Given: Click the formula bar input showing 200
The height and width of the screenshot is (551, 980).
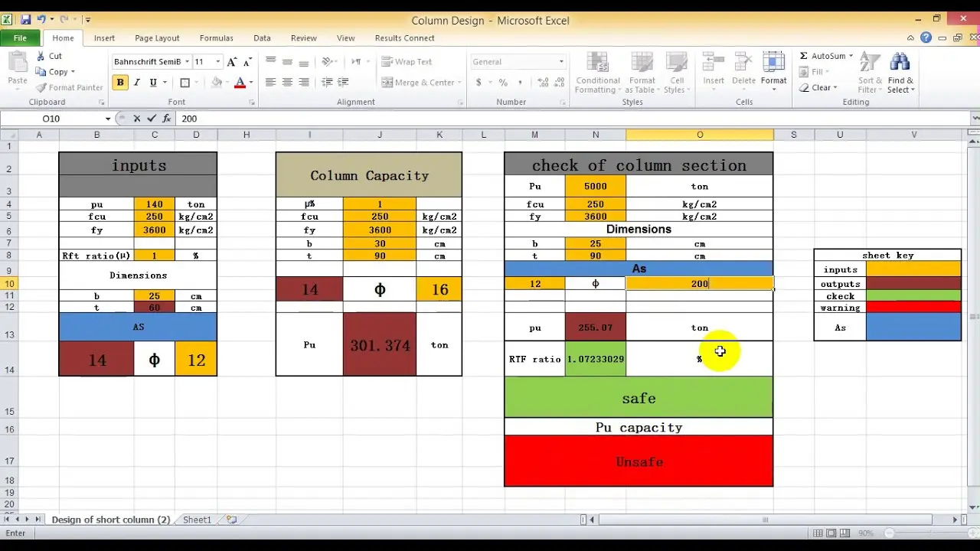Looking at the screenshot, I should tap(573, 119).
